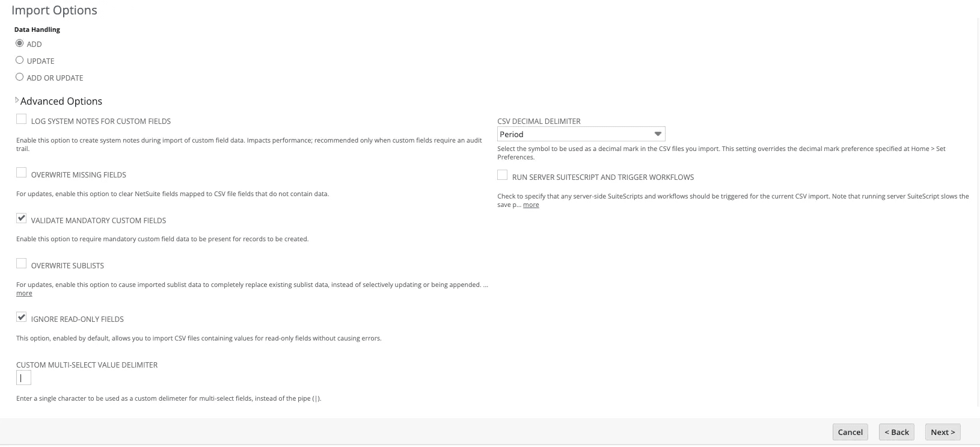
Task: Click more in the SuiteScript description
Action: (531, 205)
